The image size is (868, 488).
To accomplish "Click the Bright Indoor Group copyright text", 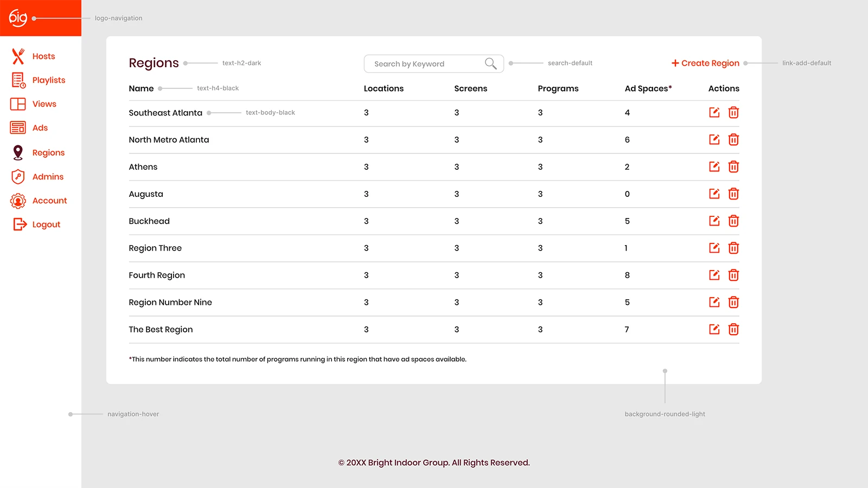I will click(434, 463).
